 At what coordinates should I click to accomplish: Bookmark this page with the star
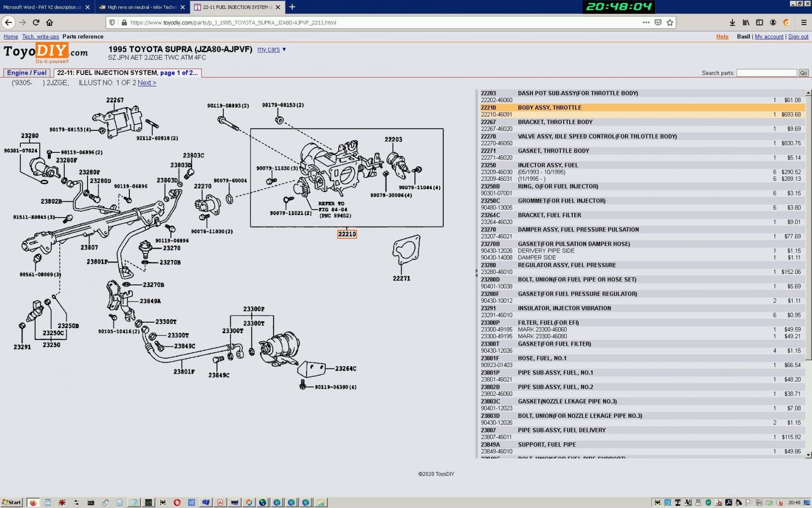point(670,22)
